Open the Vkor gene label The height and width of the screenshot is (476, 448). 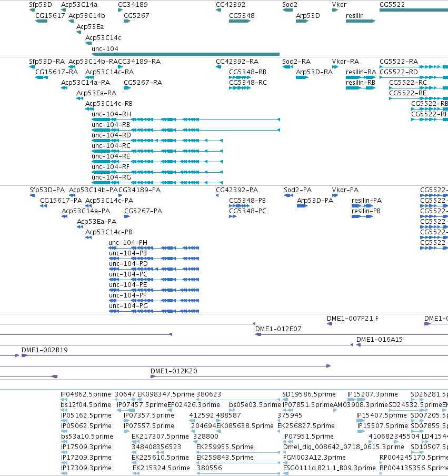tap(339, 5)
